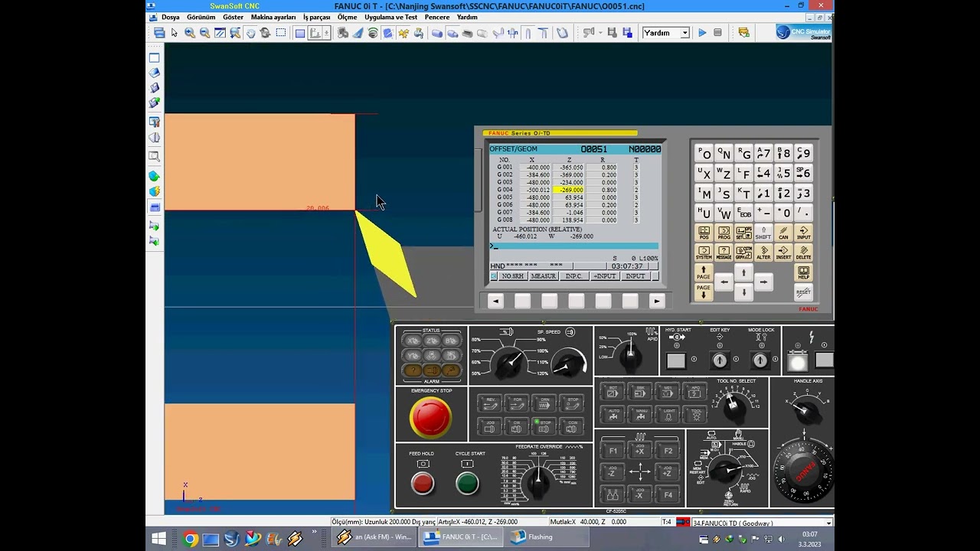Click the zoom out toolbar icon
This screenshot has height=551, width=980.
(x=204, y=33)
